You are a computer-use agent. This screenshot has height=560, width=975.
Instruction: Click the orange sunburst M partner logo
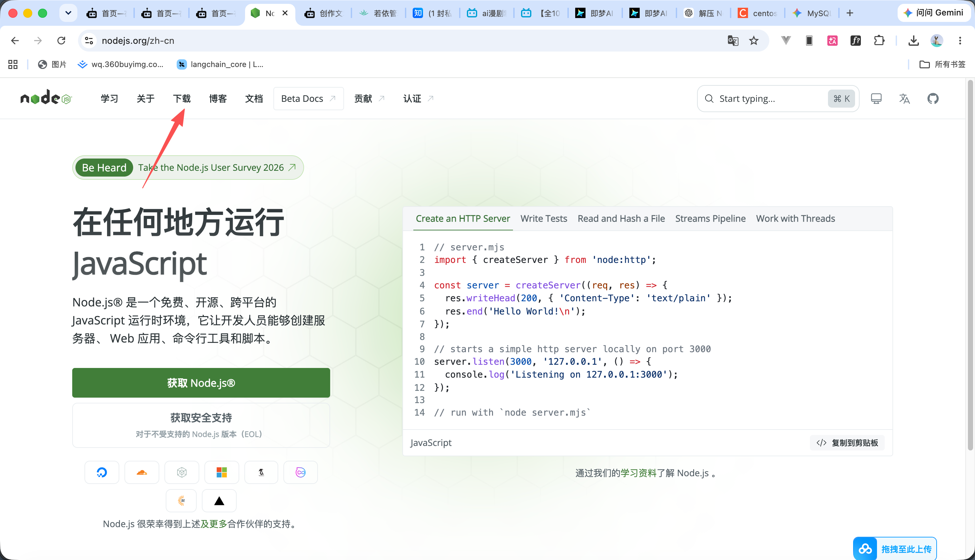click(x=181, y=500)
